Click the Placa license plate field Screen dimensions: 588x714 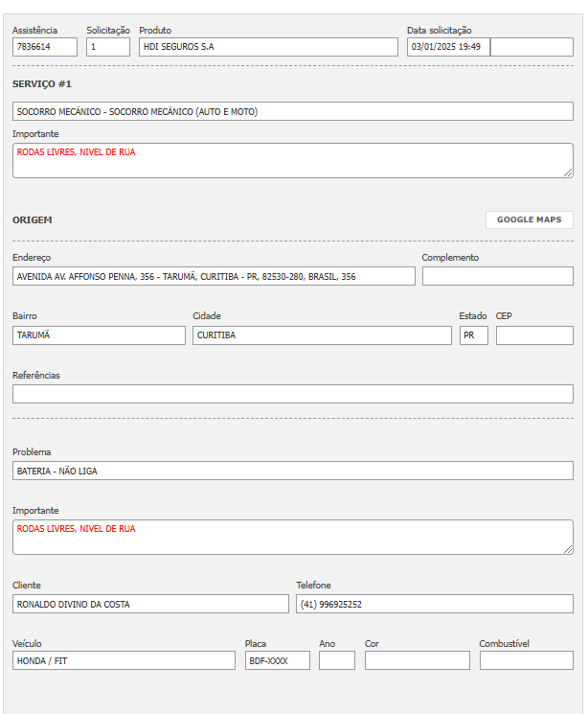coord(277,660)
